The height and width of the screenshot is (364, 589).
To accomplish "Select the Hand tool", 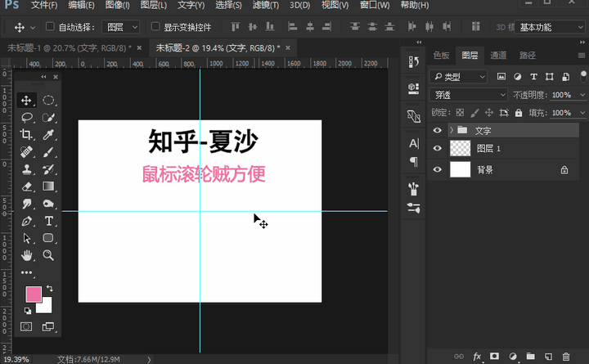I will tap(26, 255).
